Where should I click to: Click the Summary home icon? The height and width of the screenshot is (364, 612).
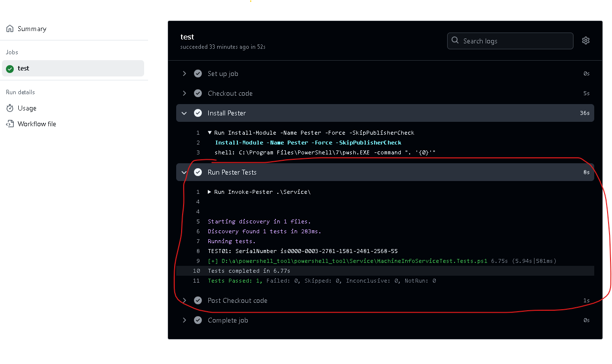pyautogui.click(x=10, y=29)
